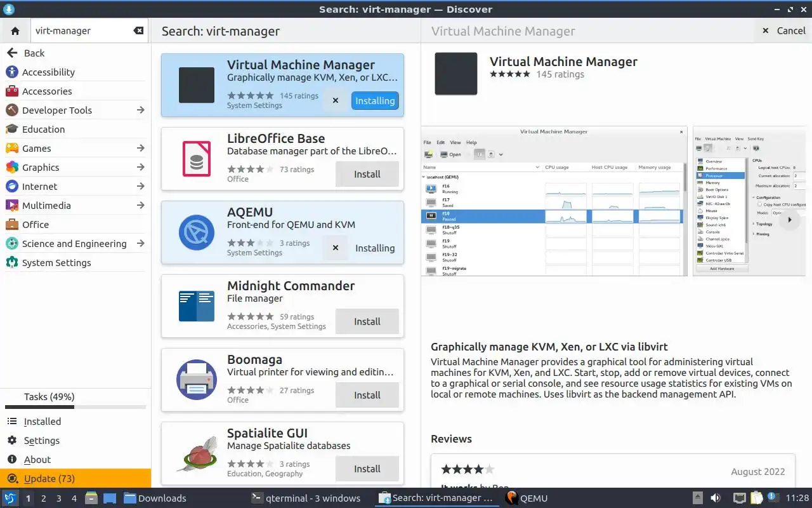
Task: Click the LibreOffice Base app icon
Action: pyautogui.click(x=197, y=159)
